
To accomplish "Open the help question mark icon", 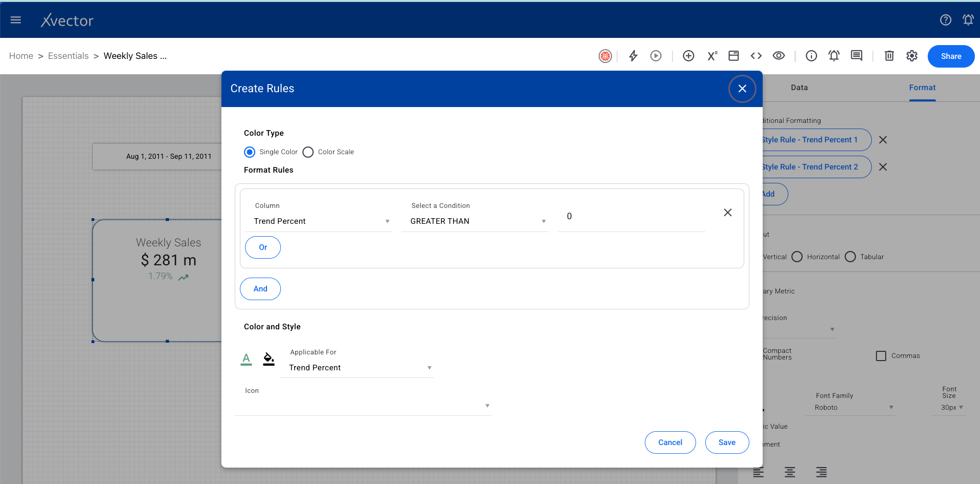I will 946,20.
